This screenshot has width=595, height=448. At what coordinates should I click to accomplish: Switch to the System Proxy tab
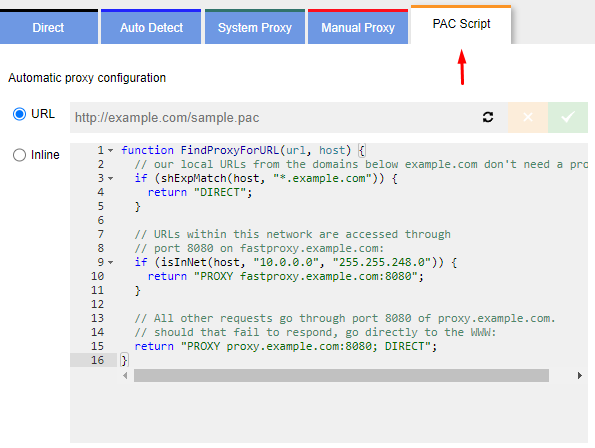[x=255, y=27]
